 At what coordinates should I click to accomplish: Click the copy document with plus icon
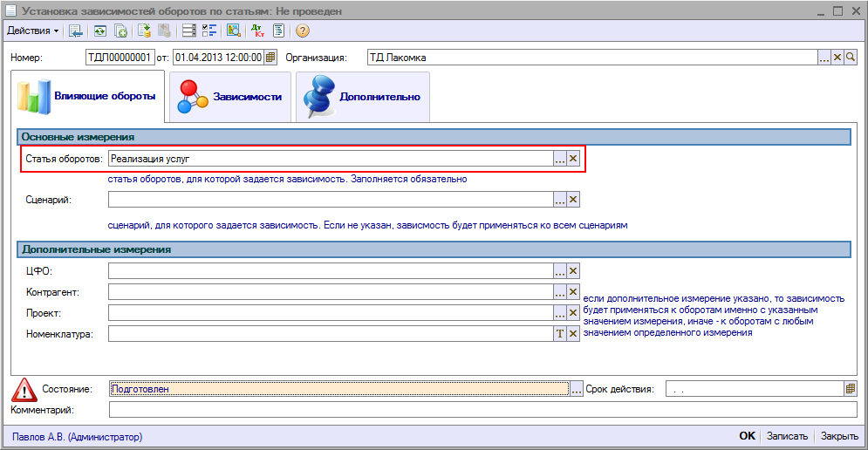pos(121,31)
